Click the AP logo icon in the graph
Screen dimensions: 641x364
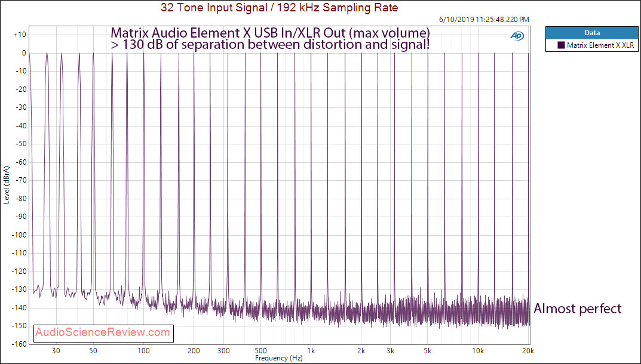coord(517,36)
